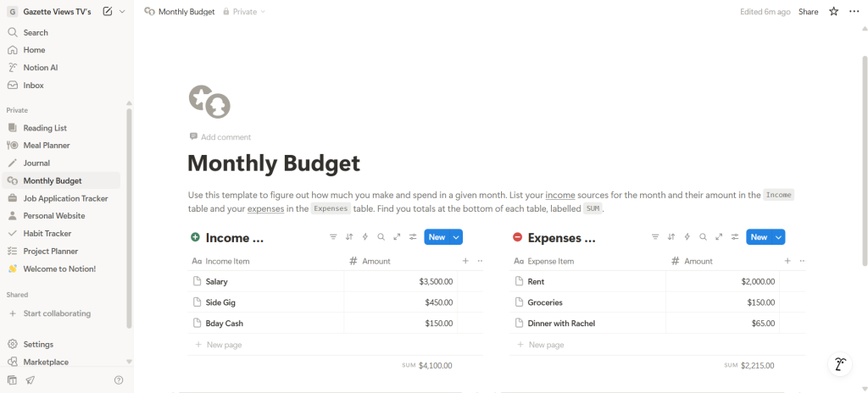Expand the Income New button dropdown arrow

pos(456,237)
